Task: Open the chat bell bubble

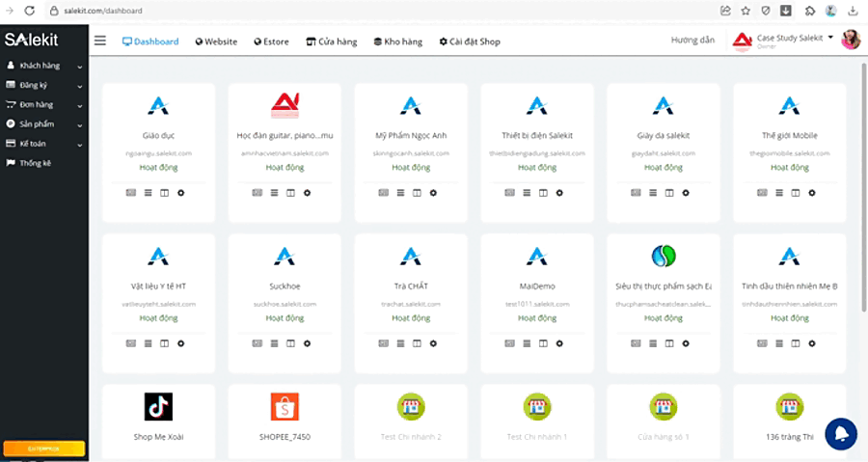Action: point(841,433)
